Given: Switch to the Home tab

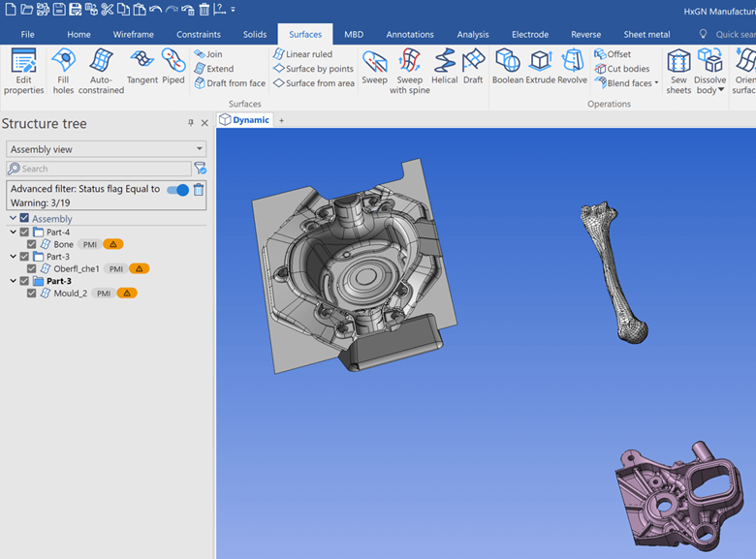Looking at the screenshot, I should (79, 34).
